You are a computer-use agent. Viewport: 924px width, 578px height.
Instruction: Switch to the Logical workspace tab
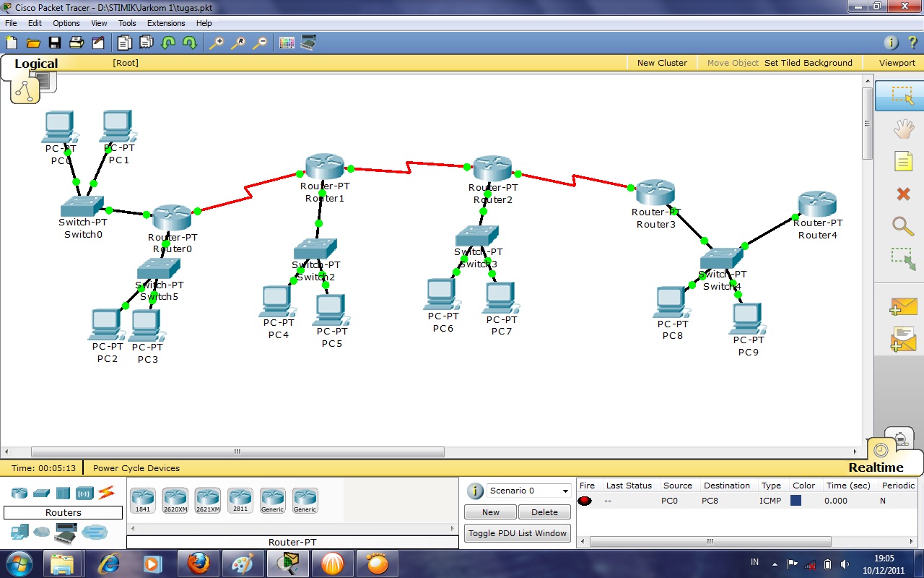pyautogui.click(x=36, y=64)
